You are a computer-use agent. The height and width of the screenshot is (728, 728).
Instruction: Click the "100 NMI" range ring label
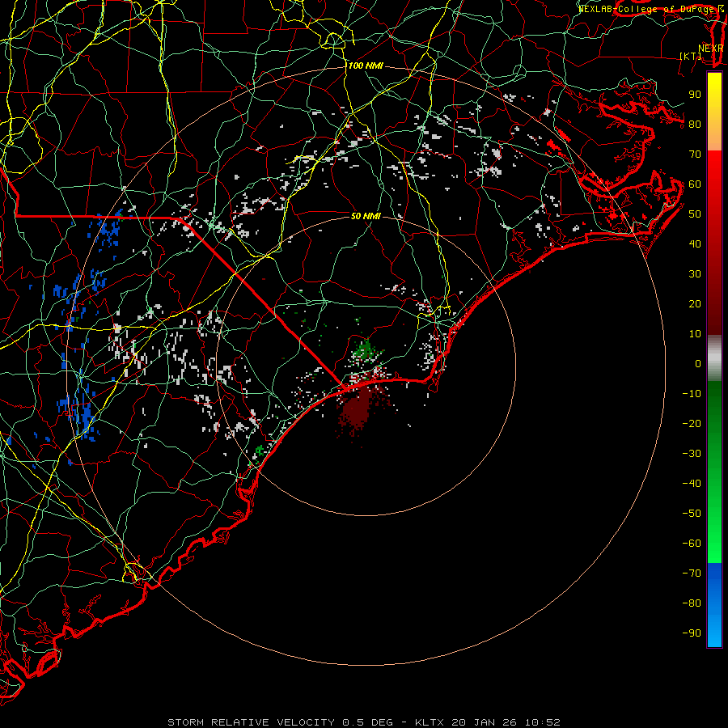[x=366, y=66]
